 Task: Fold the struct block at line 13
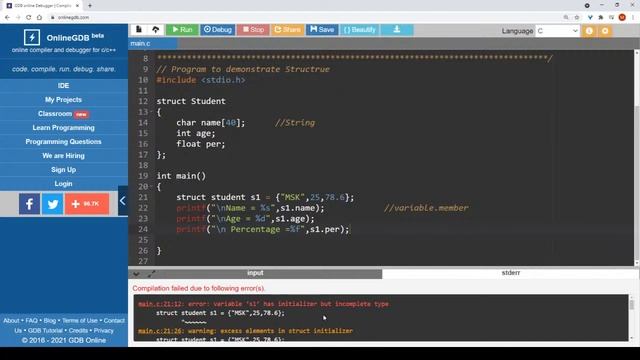tap(151, 111)
